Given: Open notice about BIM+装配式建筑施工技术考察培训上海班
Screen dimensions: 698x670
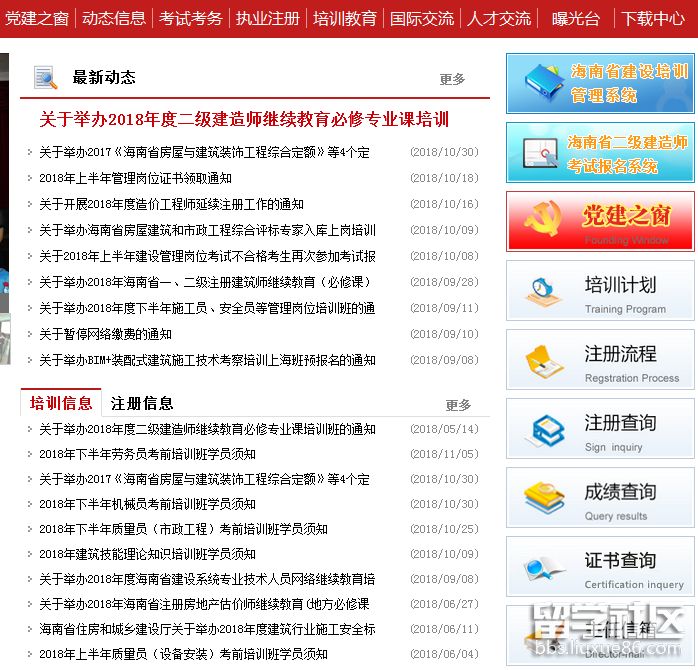Looking at the screenshot, I should coord(207,360).
